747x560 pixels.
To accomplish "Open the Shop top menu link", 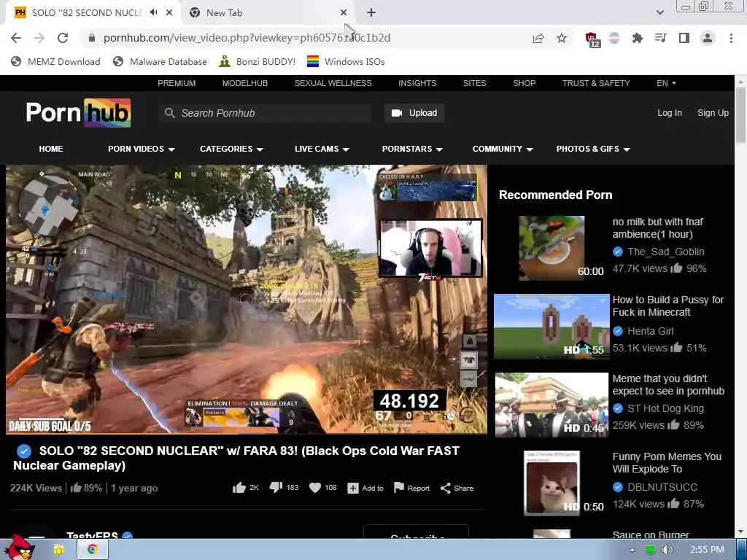I will point(524,83).
